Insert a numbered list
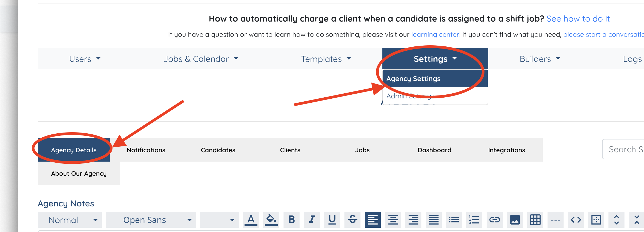 click(474, 220)
